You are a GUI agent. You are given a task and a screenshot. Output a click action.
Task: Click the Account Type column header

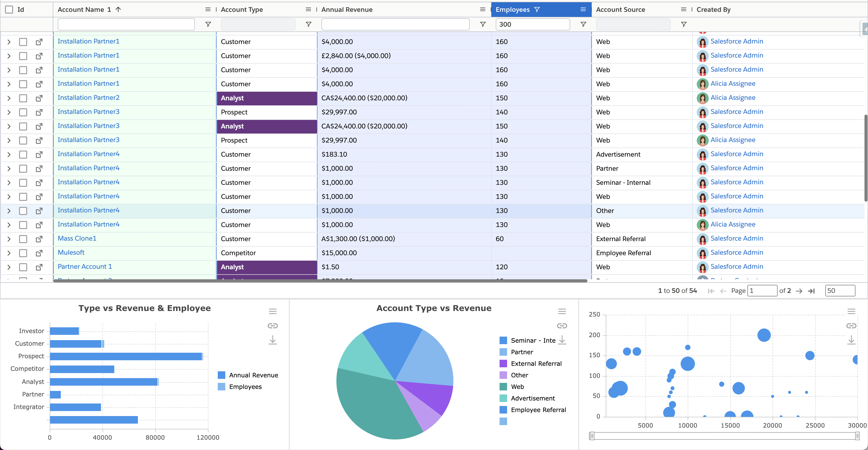[x=242, y=10]
